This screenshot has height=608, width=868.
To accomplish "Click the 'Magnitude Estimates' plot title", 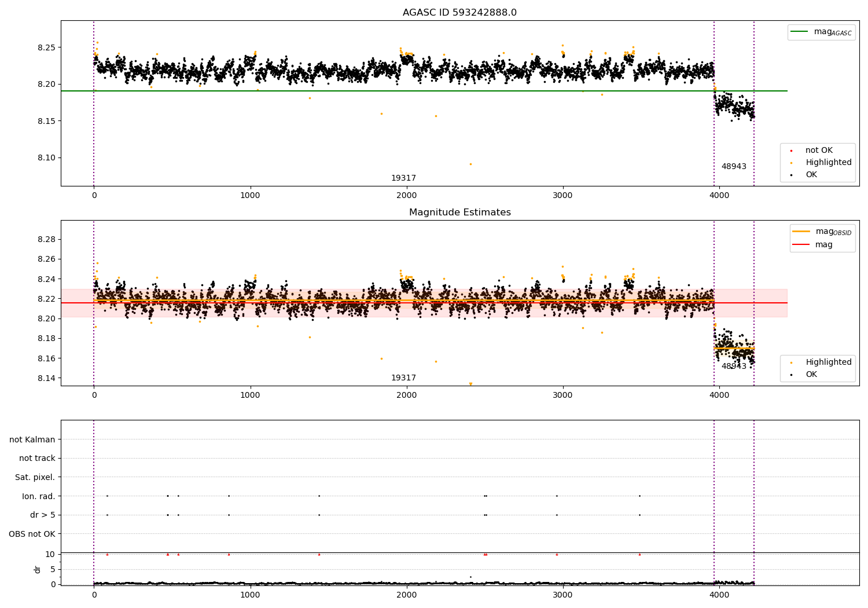I will [459, 213].
